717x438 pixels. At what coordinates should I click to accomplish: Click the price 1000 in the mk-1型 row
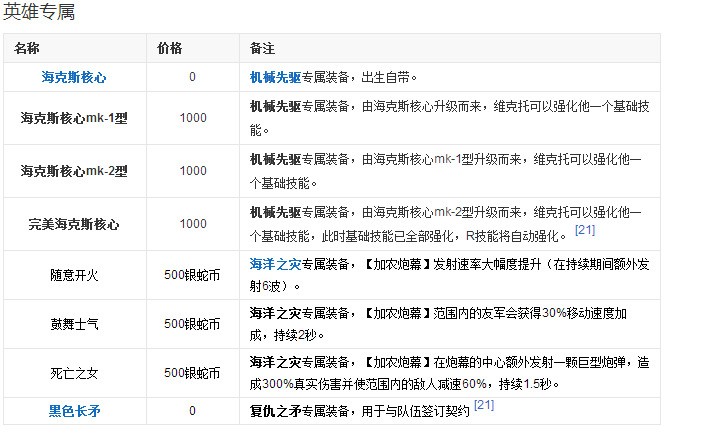coord(193,118)
